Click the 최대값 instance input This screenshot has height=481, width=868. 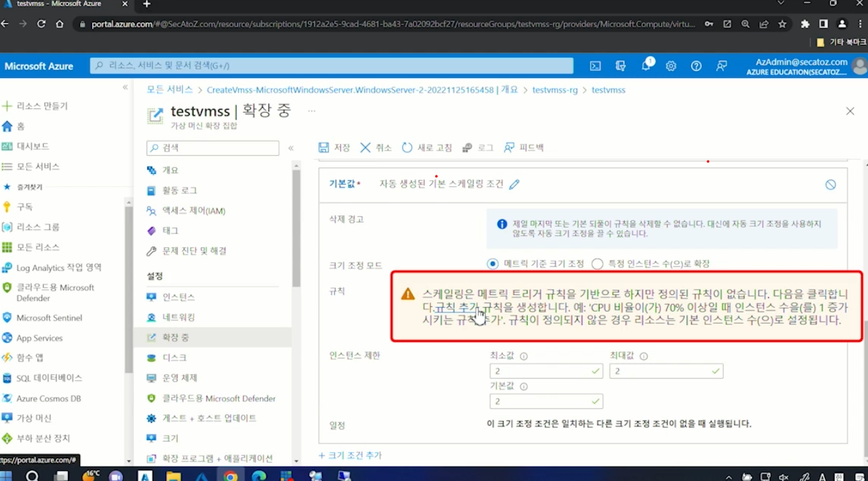666,371
